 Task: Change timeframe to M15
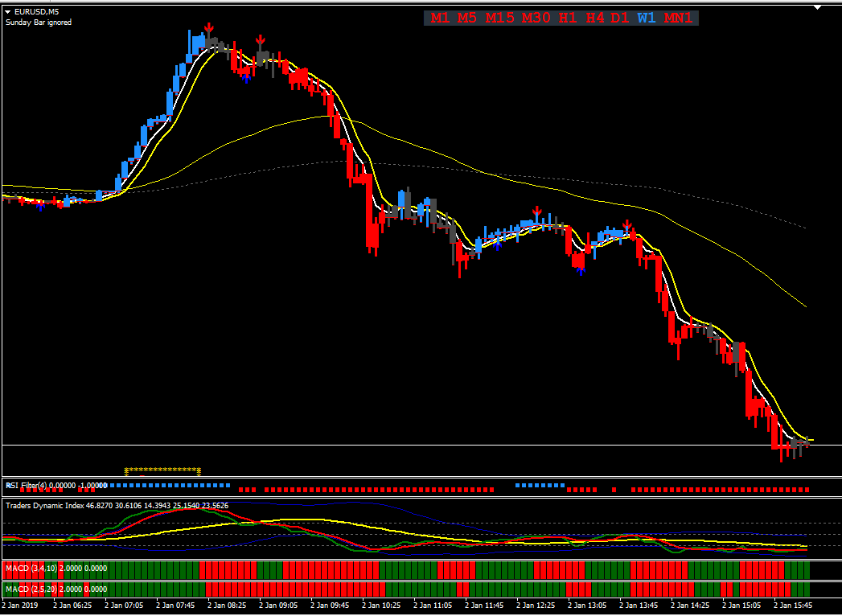(499, 18)
